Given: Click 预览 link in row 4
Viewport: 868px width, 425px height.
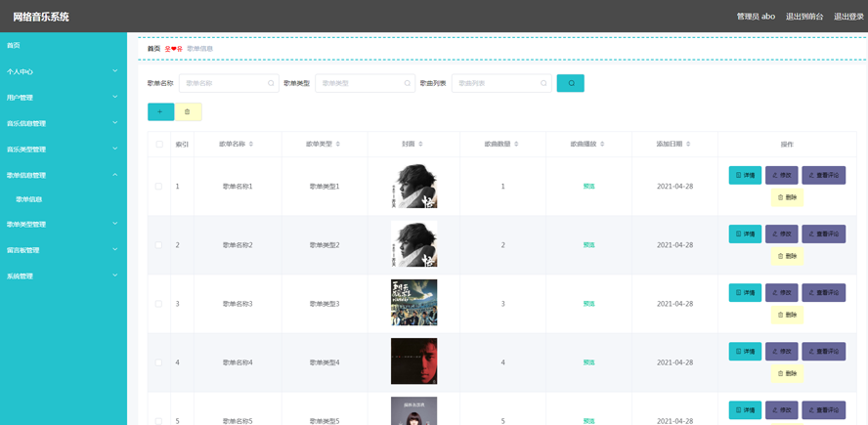Looking at the screenshot, I should pos(589,361).
